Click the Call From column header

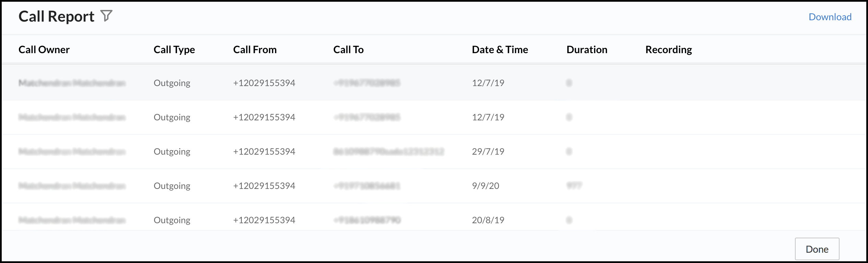[x=254, y=50]
